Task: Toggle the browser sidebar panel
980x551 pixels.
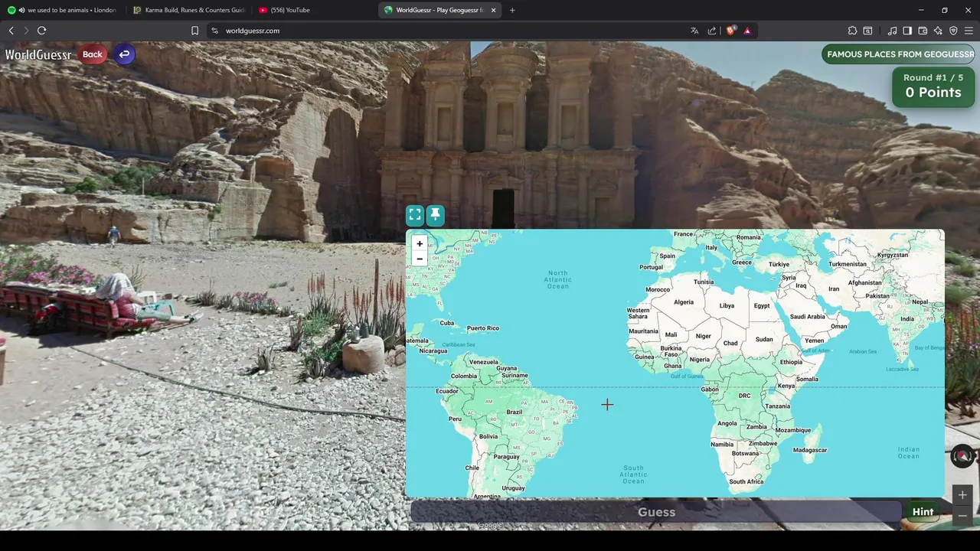Action: 907,31
